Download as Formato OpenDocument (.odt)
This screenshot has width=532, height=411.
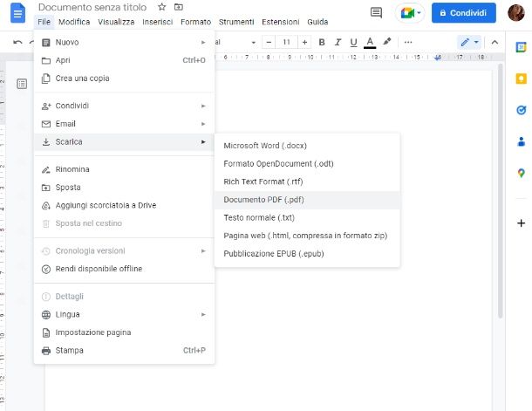tap(307, 163)
